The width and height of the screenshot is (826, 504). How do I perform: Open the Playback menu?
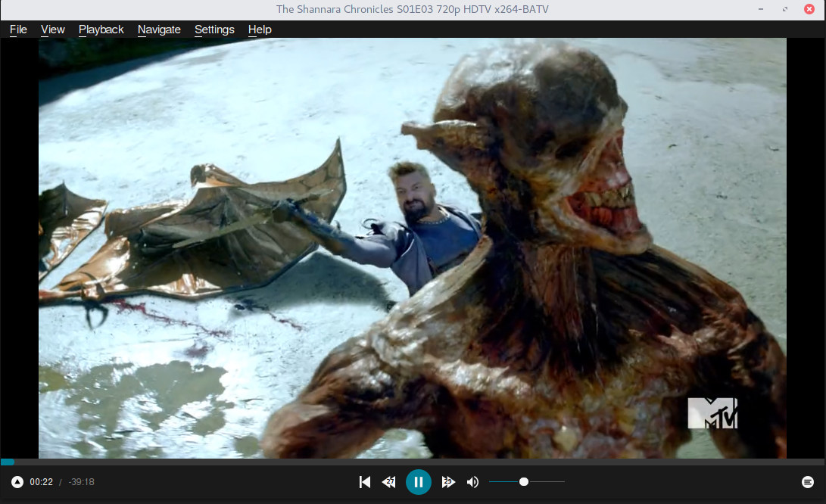(101, 30)
